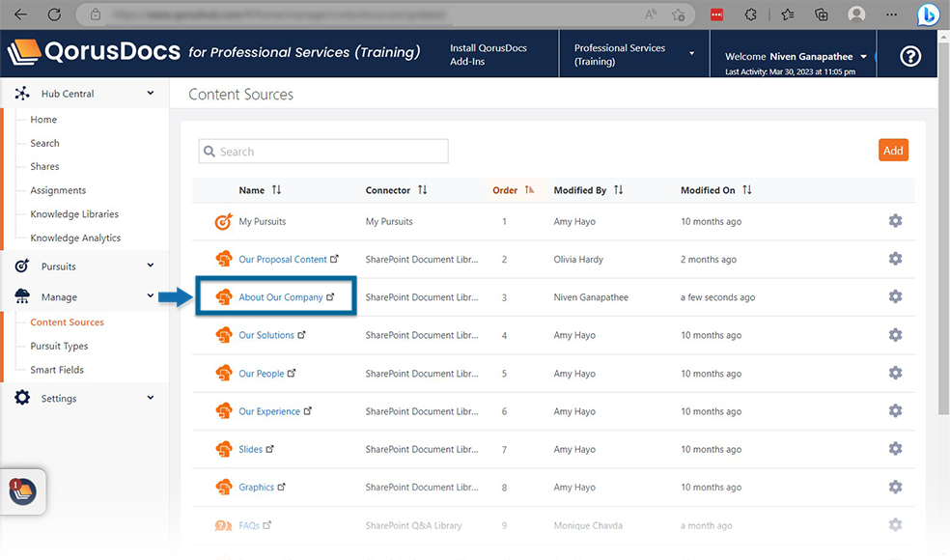Open the browser extensions puzzle icon
Screen dimensions: 950x560
(751, 14)
